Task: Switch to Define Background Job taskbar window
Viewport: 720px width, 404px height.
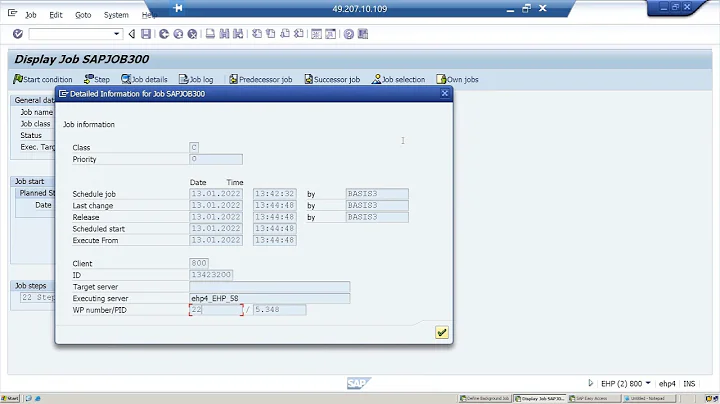Action: tap(485, 398)
